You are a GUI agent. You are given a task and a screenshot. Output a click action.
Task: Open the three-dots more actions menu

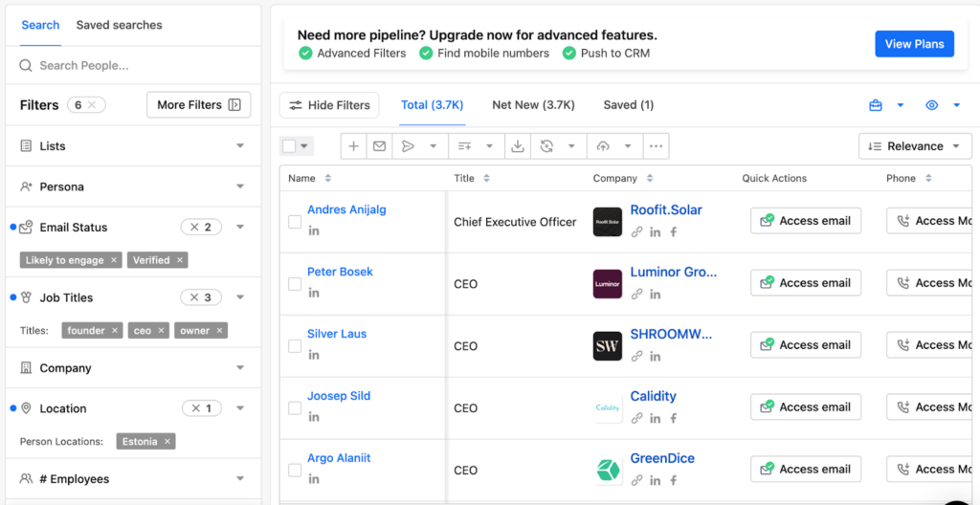click(x=656, y=146)
